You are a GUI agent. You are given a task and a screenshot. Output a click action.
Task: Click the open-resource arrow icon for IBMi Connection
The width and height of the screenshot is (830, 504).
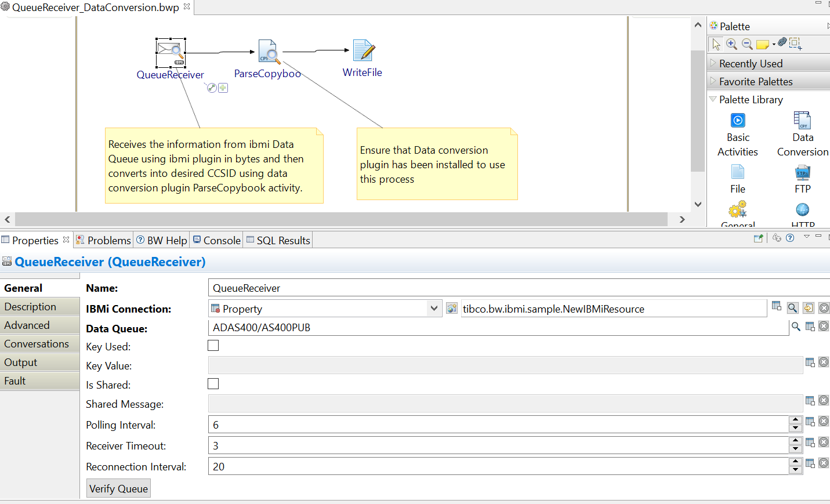[809, 308]
